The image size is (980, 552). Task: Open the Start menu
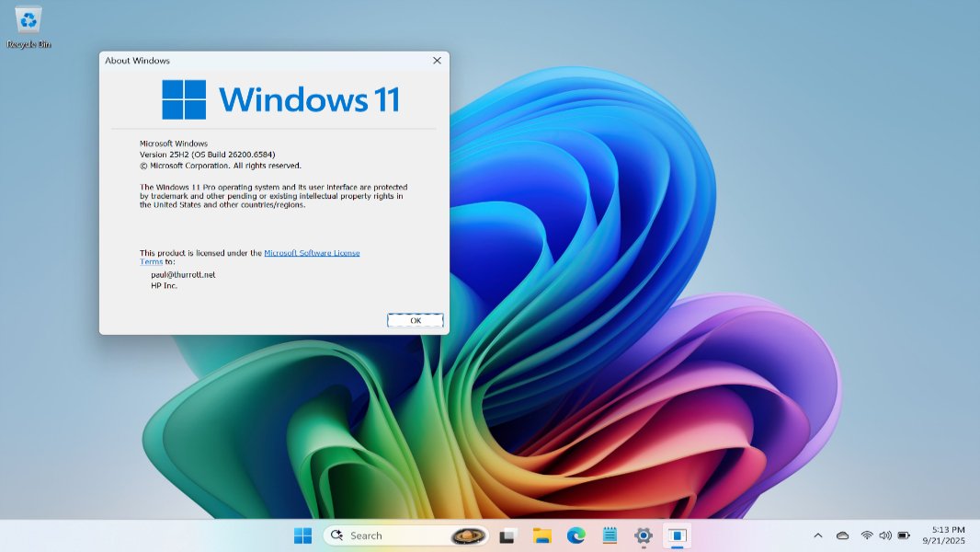[x=302, y=535]
